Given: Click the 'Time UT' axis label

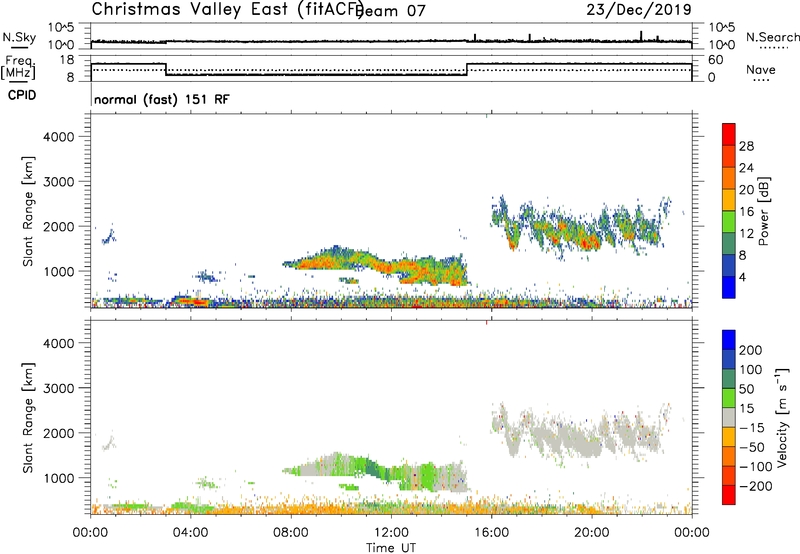Looking at the screenshot, I should tap(391, 548).
